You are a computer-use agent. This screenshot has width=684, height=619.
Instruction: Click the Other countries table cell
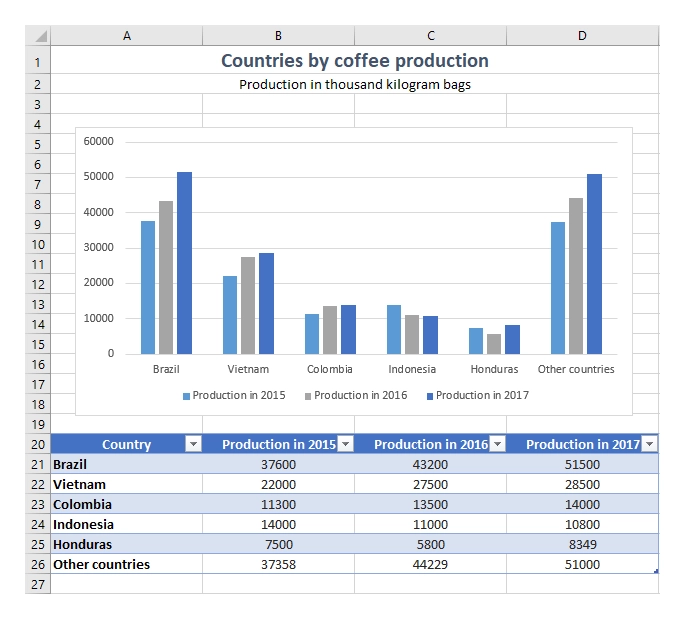coord(127,564)
